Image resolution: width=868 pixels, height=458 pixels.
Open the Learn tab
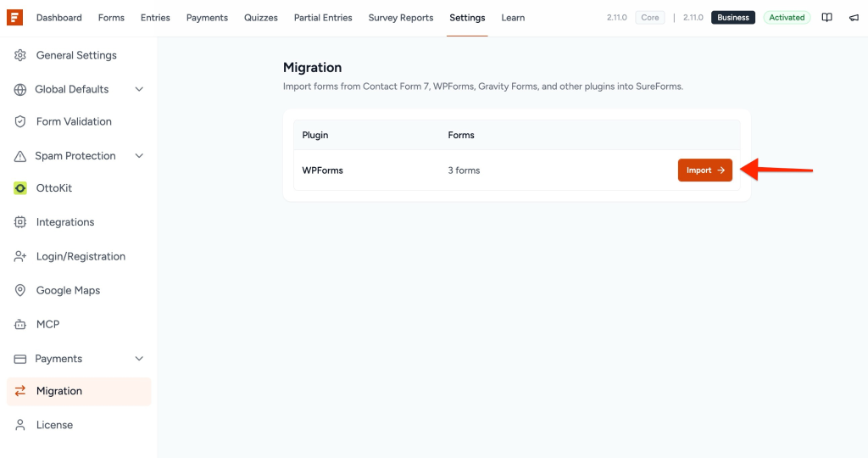click(513, 18)
